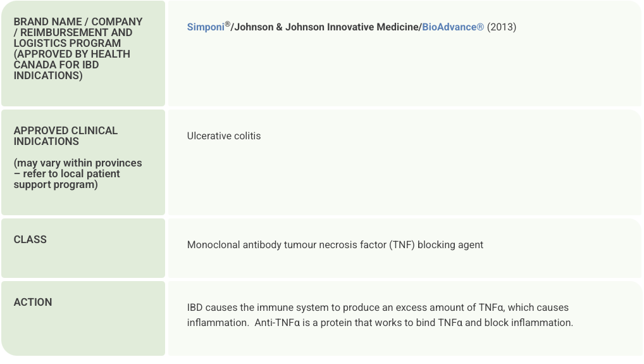
Task: Select the "ACTION" row label
Action: (33, 303)
